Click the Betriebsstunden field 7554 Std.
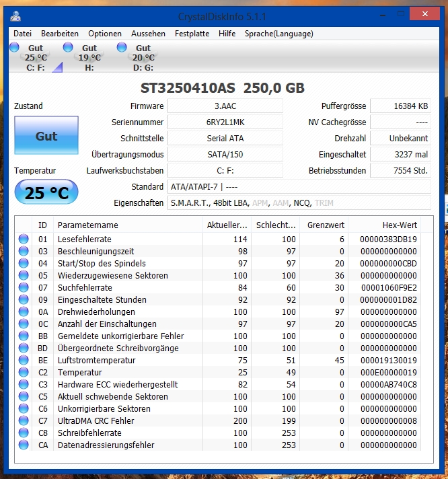The image size is (448, 479). point(401,170)
